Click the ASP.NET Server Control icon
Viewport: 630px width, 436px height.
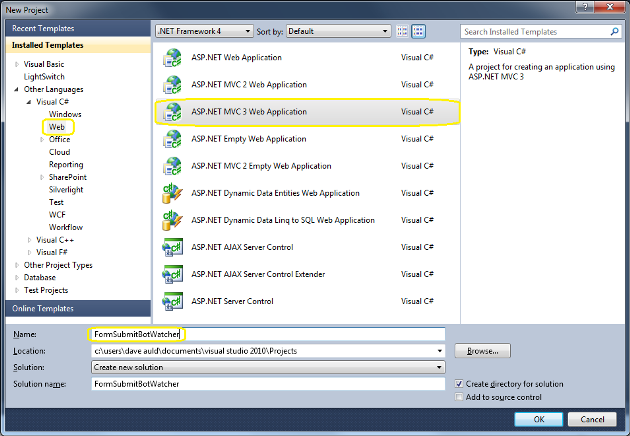172,301
